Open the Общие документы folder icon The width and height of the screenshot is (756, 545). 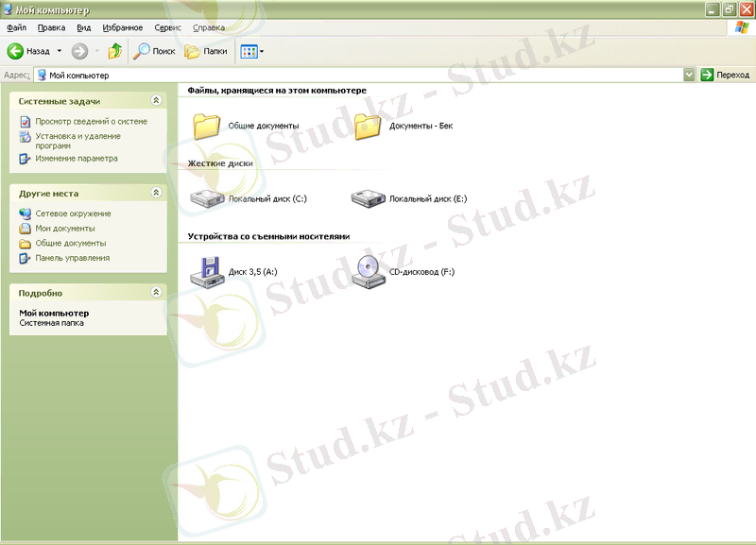(x=206, y=127)
